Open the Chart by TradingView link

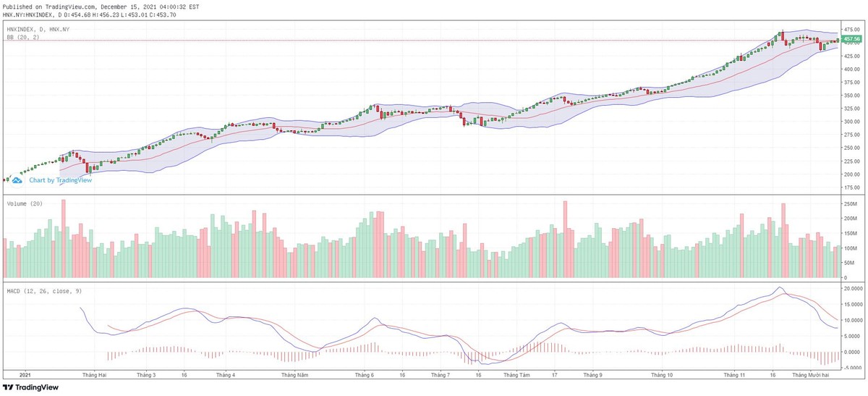pyautogui.click(x=60, y=180)
